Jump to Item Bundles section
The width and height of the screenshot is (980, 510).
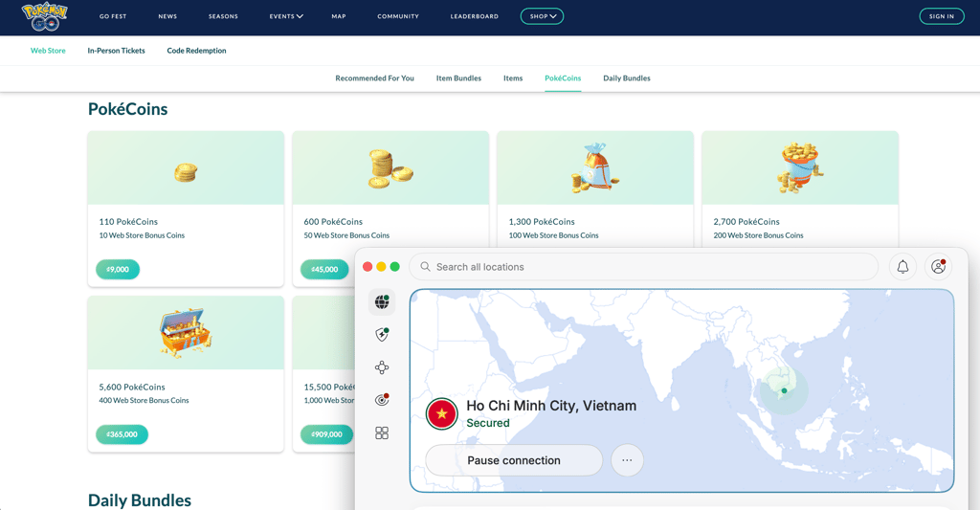(x=458, y=78)
